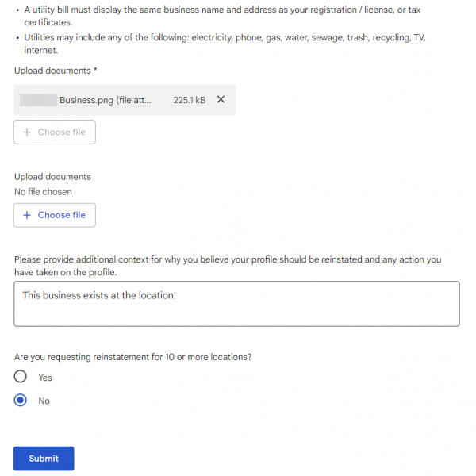This screenshot has width=476, height=476.
Task: Click the No label text
Action: pyautogui.click(x=44, y=401)
